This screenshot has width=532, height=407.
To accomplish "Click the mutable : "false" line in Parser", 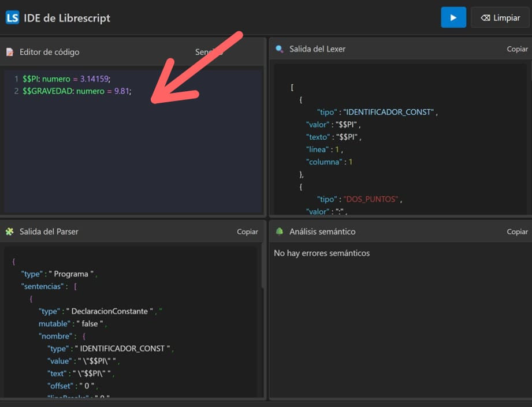I will (x=73, y=324).
